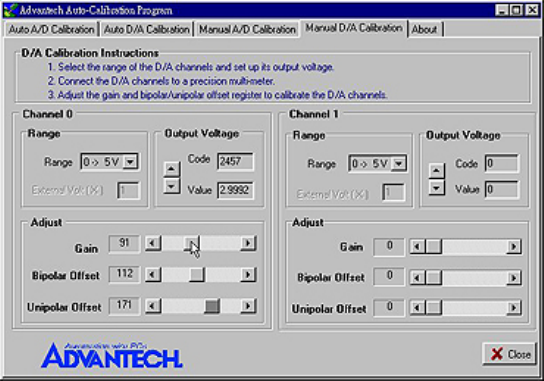Viewport: 544px width, 381px height.
Task: Open Manual A/D Calibration tab
Action: click(247, 29)
